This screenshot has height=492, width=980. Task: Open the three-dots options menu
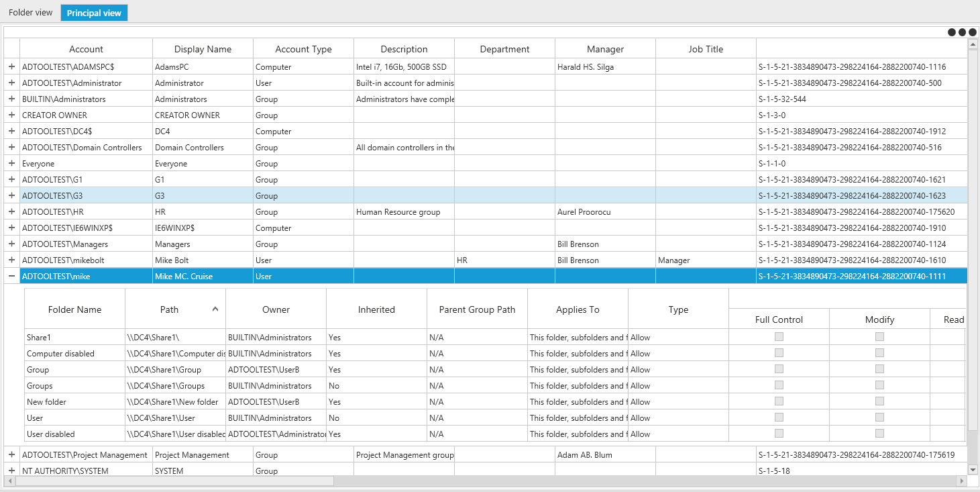962,32
